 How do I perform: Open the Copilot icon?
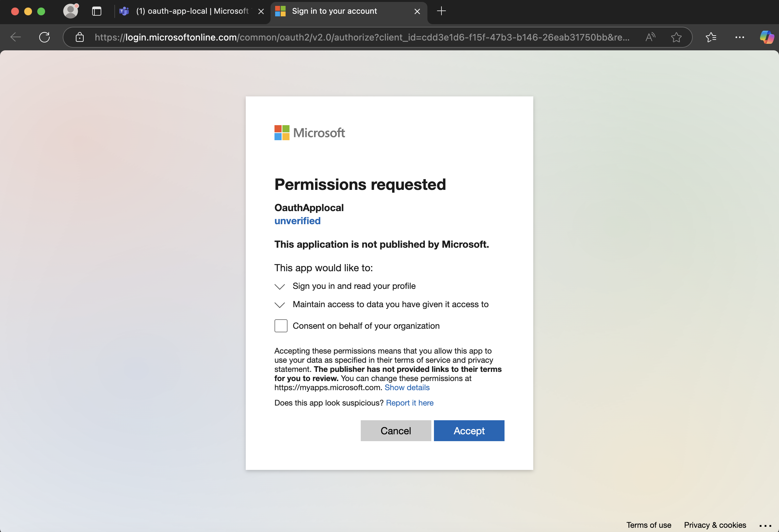click(767, 37)
